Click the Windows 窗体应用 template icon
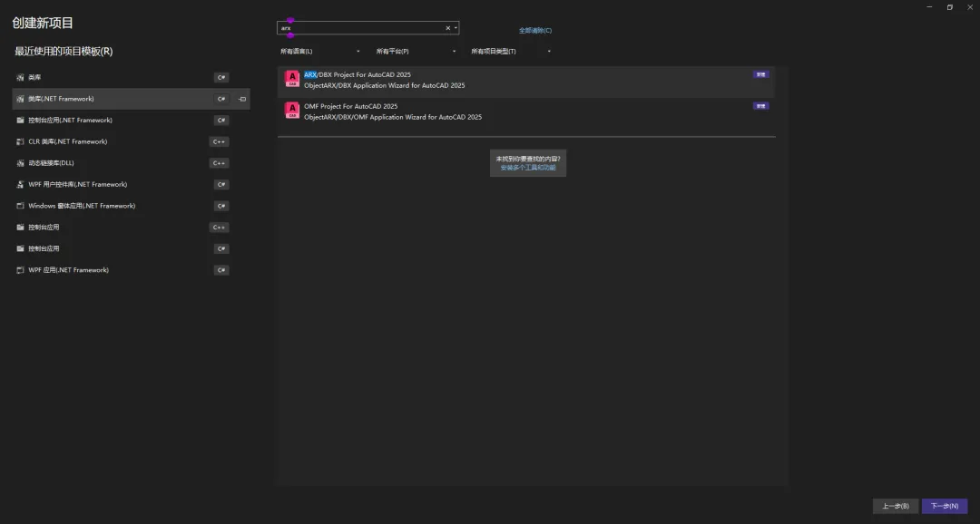 (x=20, y=206)
